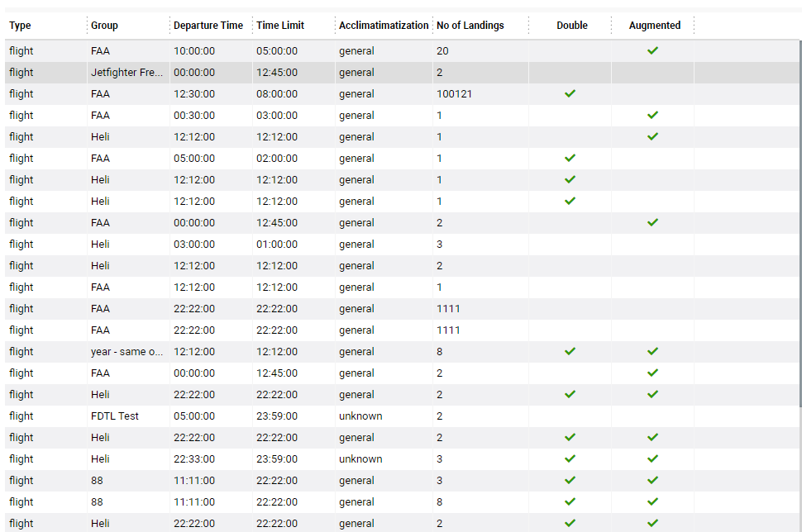Toggle the empty Augmented cell in the FDTL Test row
Viewport: 802px width, 532px height.
[652, 416]
